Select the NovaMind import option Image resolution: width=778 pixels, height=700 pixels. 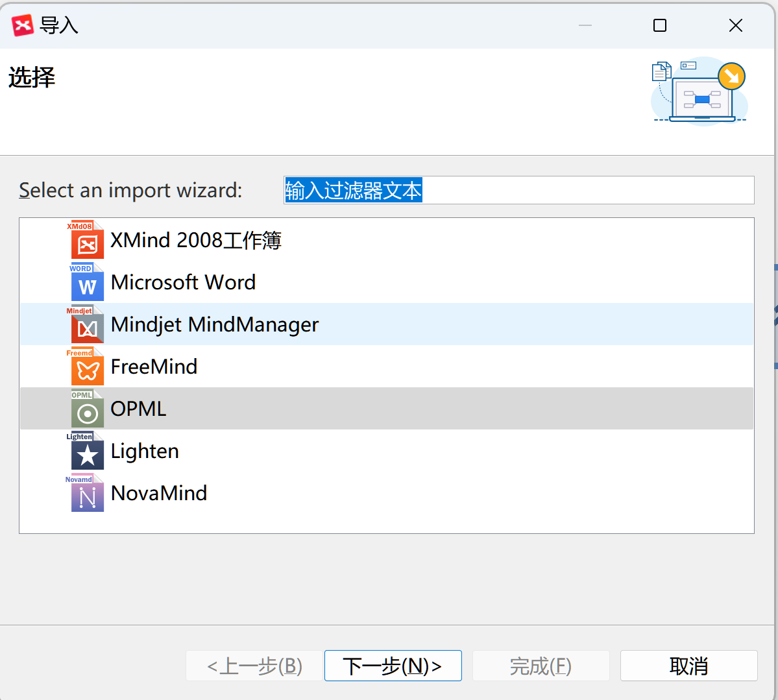387,493
